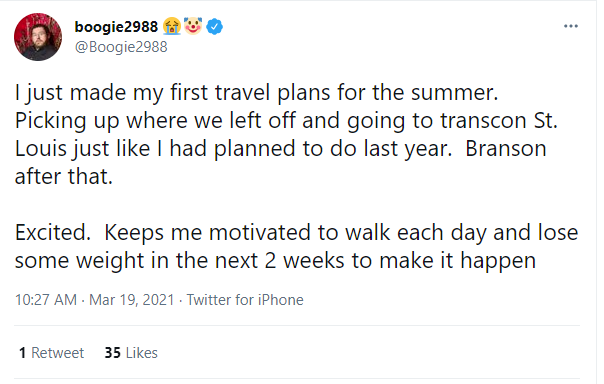This screenshot has width=604, height=384.
Task: Click the text 'transcon St.' in tweet
Action: pyautogui.click(x=499, y=121)
